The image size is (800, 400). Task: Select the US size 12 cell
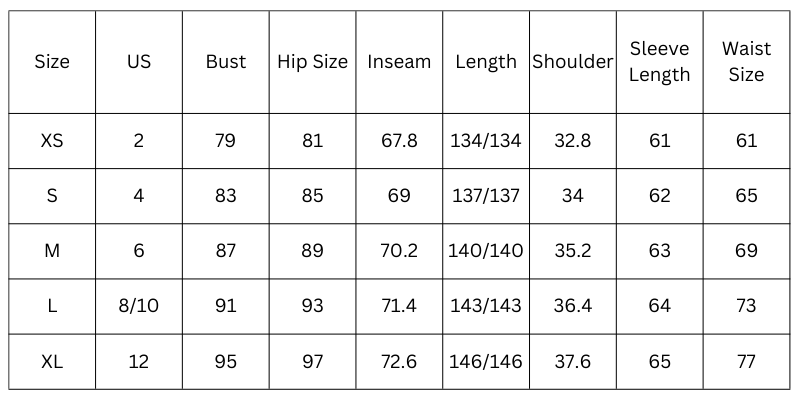[x=139, y=362]
